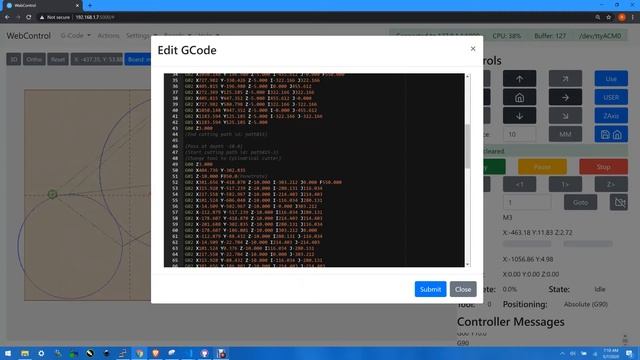Move sled right with the right arrow
The width and height of the screenshot is (640, 360).
565,98
